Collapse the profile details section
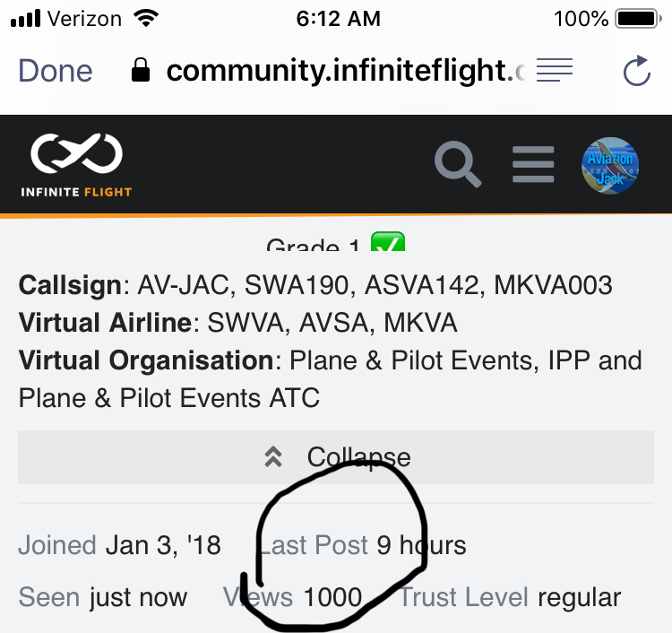Screen dimensions: 672x633 tap(336, 457)
